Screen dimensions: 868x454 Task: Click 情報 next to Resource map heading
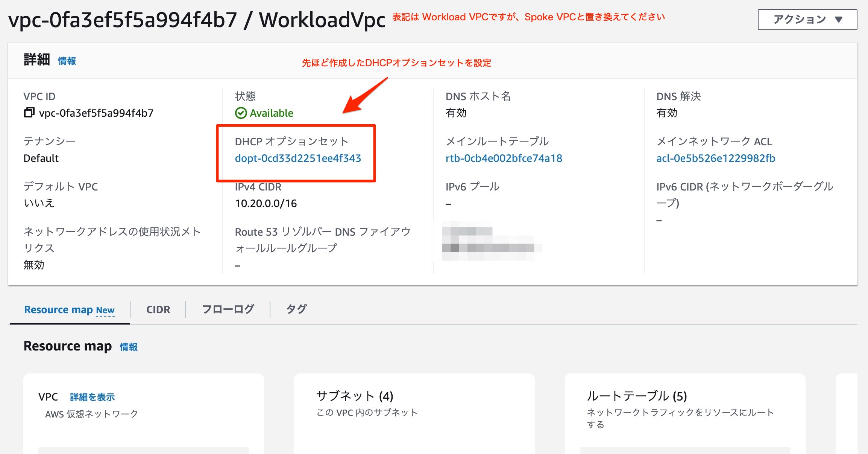[128, 347]
